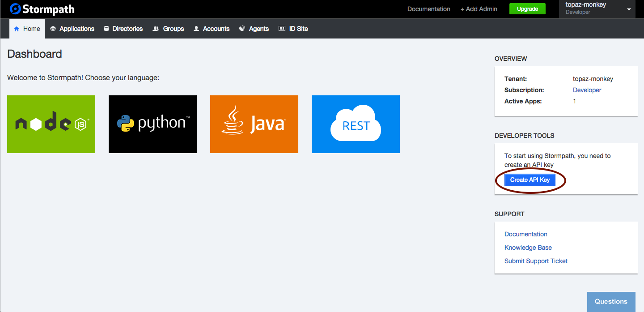
Task: Open the Agents tab label
Action: point(259,29)
